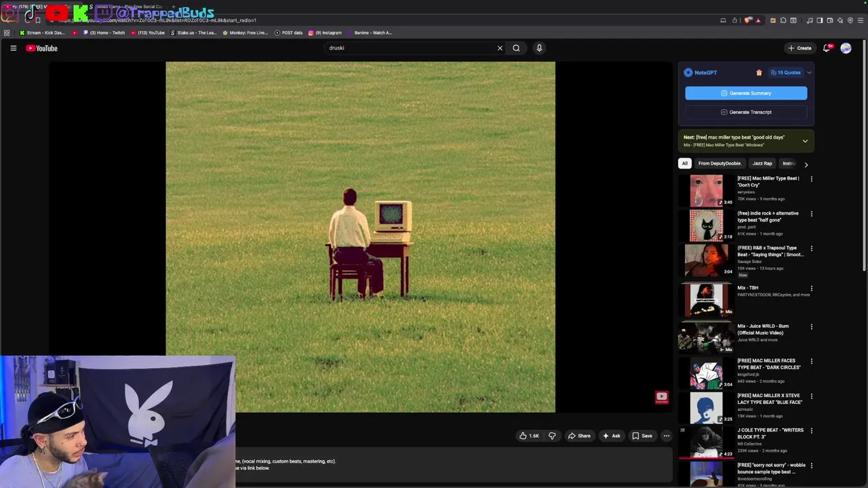The height and width of the screenshot is (488, 868).
Task: Click the video player image
Action: [x=360, y=237]
